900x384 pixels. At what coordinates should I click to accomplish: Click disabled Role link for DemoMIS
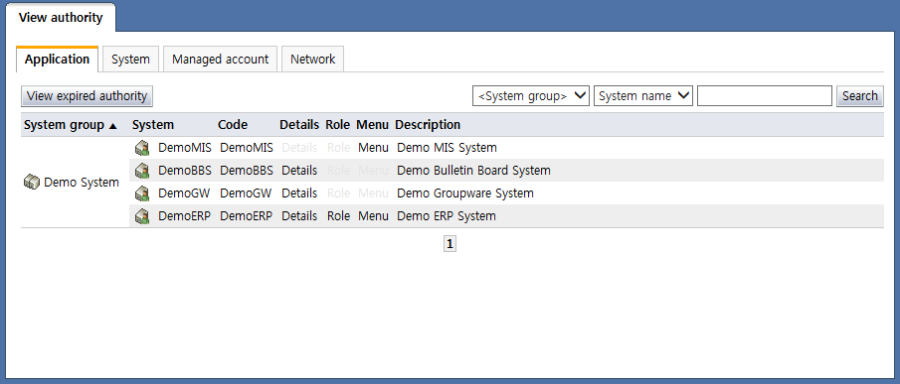[339, 148]
